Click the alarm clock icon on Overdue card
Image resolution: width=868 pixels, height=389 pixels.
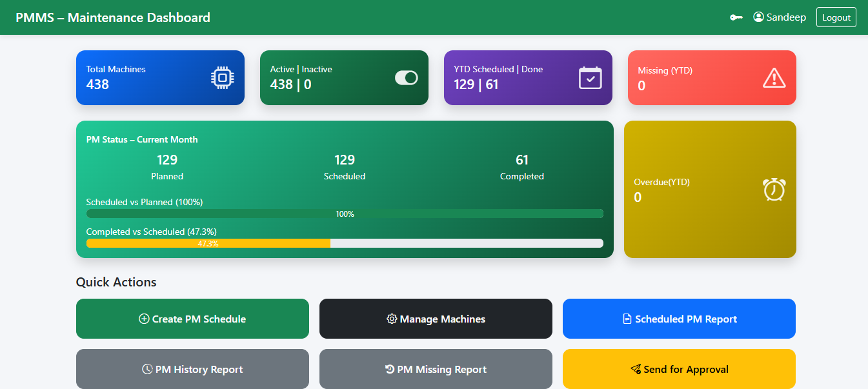point(774,189)
